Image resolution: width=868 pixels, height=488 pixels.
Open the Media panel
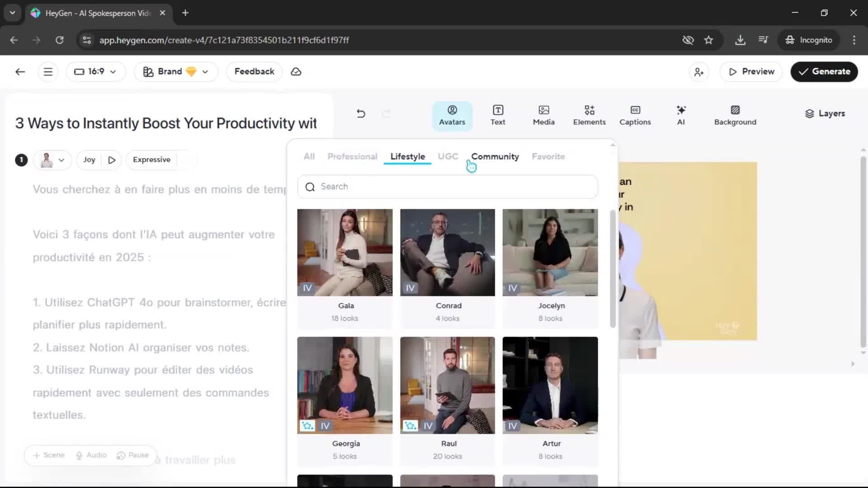click(543, 115)
